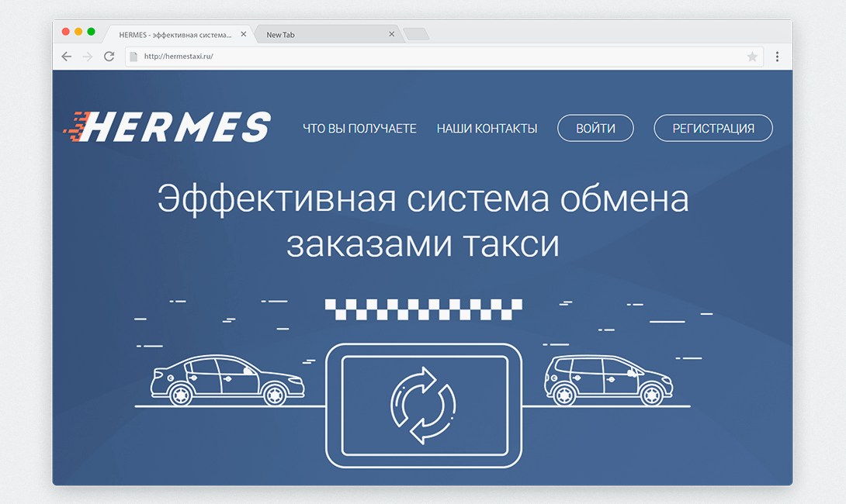Click the browser back arrow
The height and width of the screenshot is (504, 846).
point(67,57)
